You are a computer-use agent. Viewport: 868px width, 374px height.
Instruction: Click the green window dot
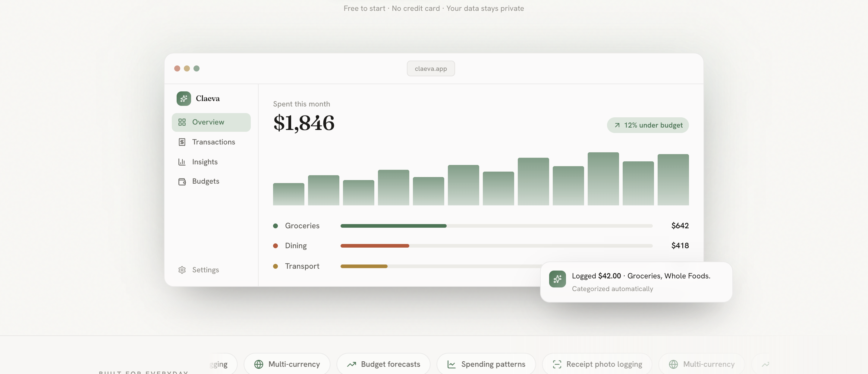(197, 68)
